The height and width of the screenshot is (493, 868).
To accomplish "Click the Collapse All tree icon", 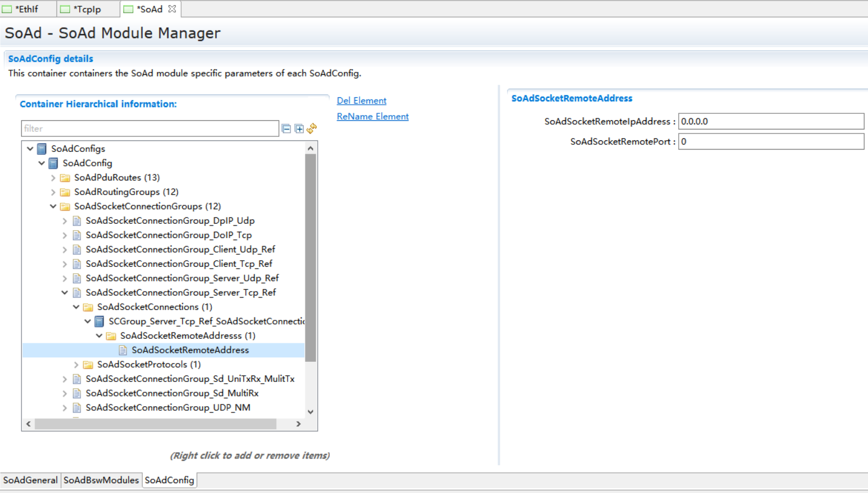I will [x=286, y=128].
